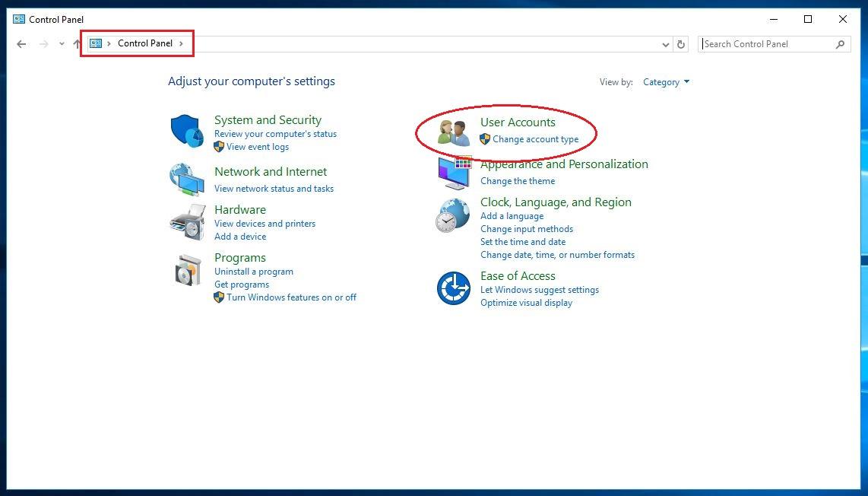Open Network and Internet category
This screenshot has height=496, width=868.
click(271, 172)
